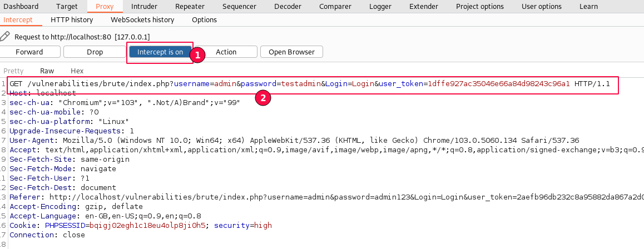This screenshot has width=644, height=249.
Task: Select the proxy Options sub-tab
Action: [204, 19]
